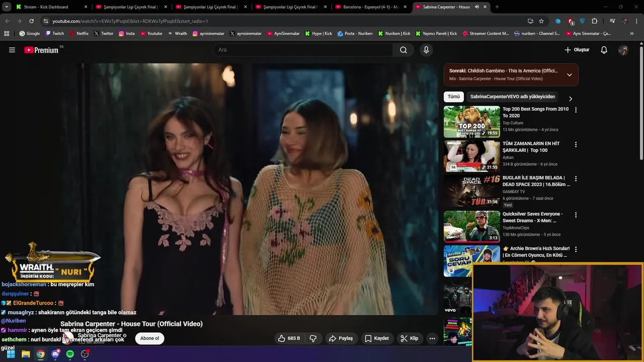Save the video with Kaydet

[x=377, y=338]
